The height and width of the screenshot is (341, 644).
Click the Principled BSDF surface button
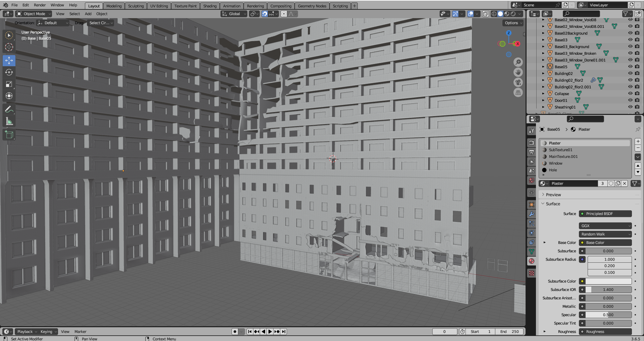coord(605,214)
